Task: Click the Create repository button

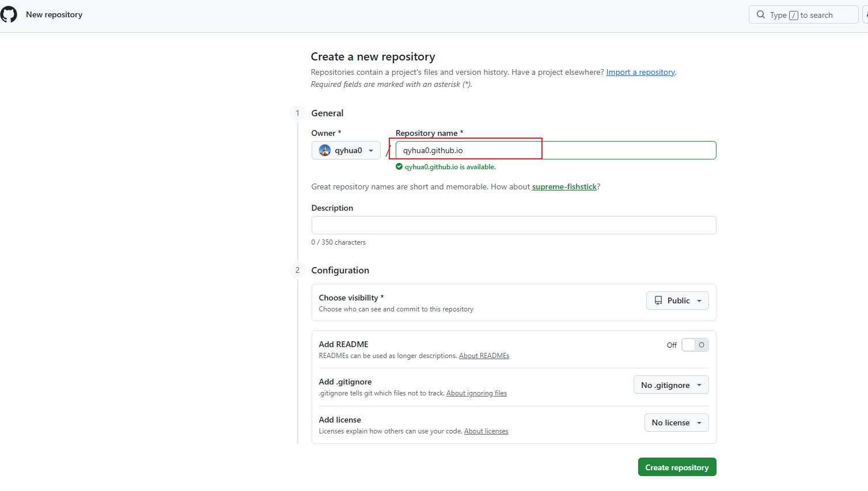Action: pos(677,467)
